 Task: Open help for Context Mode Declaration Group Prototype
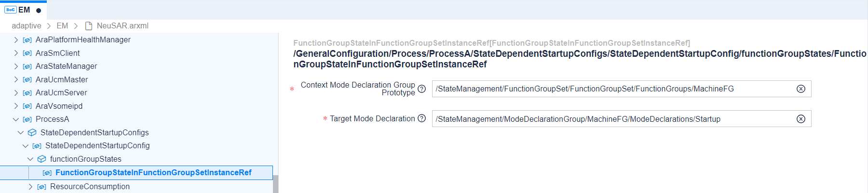pyautogui.click(x=421, y=89)
